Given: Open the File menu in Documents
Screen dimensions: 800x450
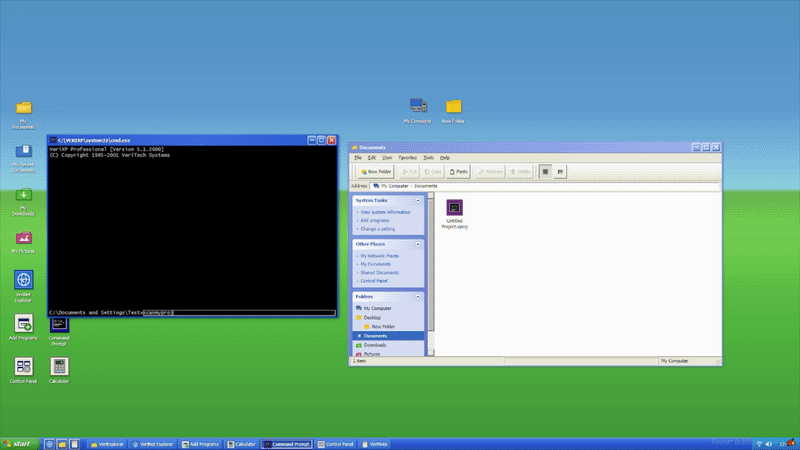Looking at the screenshot, I should click(358, 158).
